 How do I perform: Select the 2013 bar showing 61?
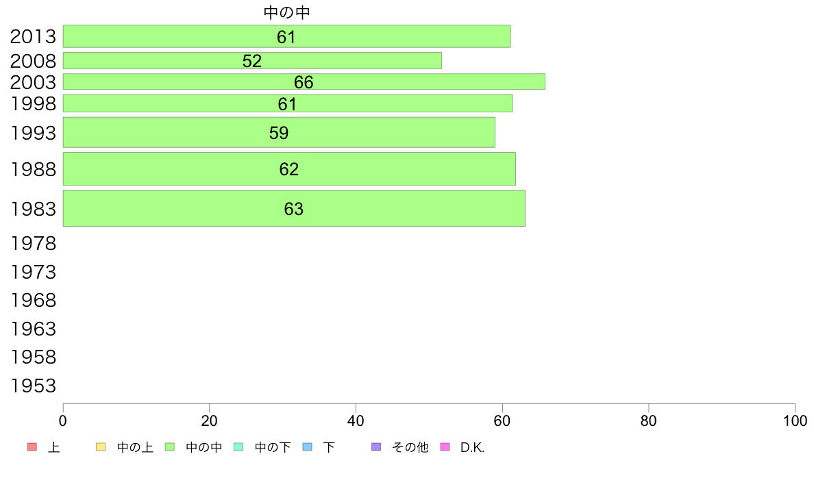click(286, 36)
